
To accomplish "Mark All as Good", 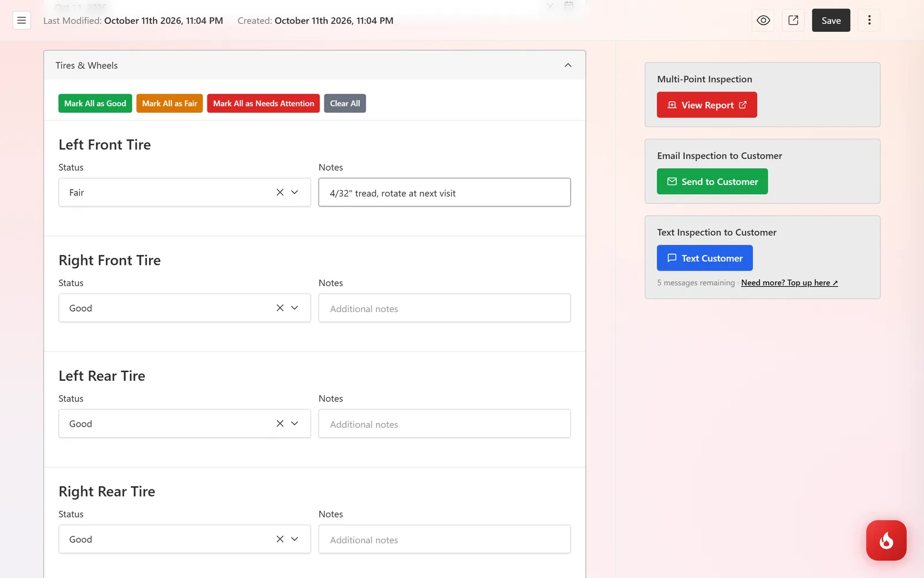I will 95,103.
